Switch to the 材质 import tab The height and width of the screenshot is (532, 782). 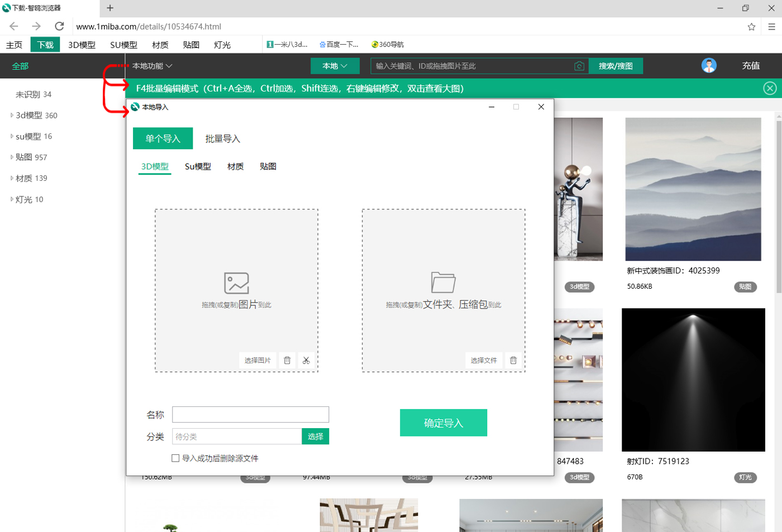click(235, 166)
